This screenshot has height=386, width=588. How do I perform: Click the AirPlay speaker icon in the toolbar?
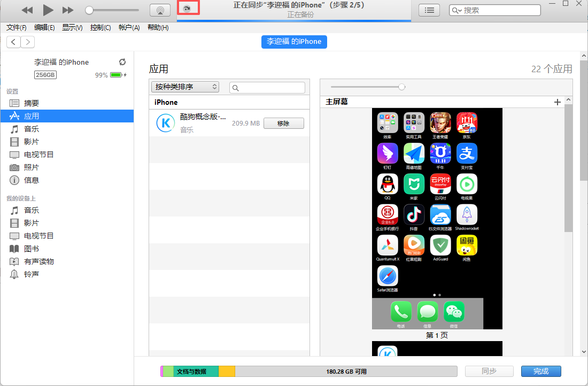[x=160, y=10]
